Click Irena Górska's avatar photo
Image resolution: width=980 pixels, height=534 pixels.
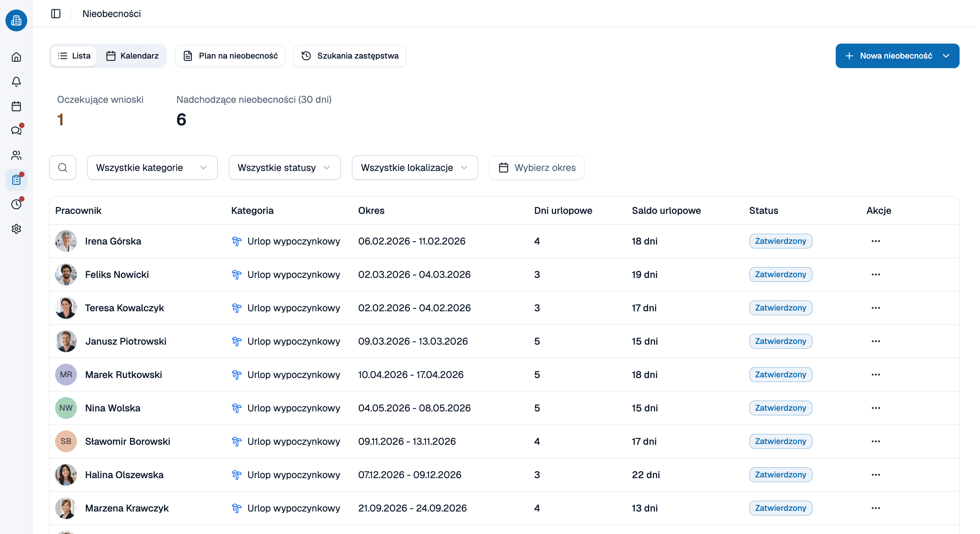tap(66, 241)
